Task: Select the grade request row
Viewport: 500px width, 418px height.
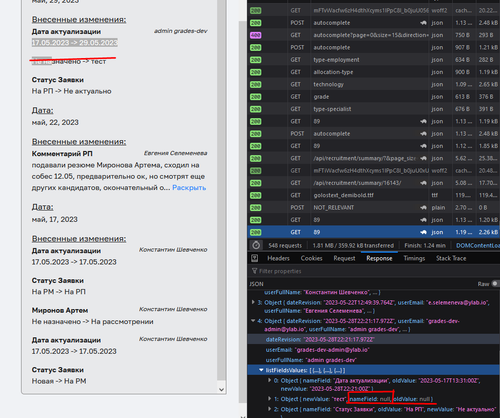Action: click(x=374, y=97)
